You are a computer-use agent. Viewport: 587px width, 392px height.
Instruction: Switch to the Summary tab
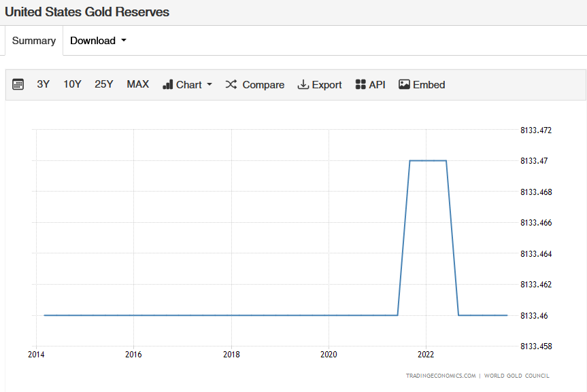(34, 41)
